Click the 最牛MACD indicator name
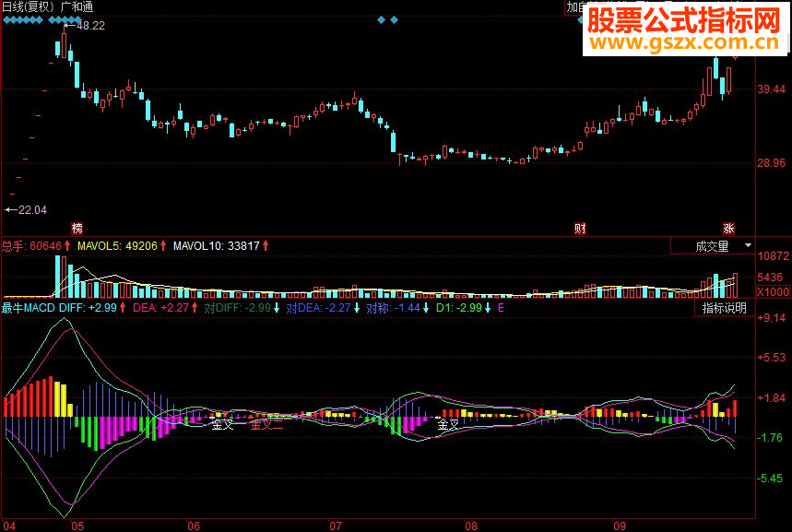Image resolution: width=792 pixels, height=532 pixels. (x=29, y=308)
